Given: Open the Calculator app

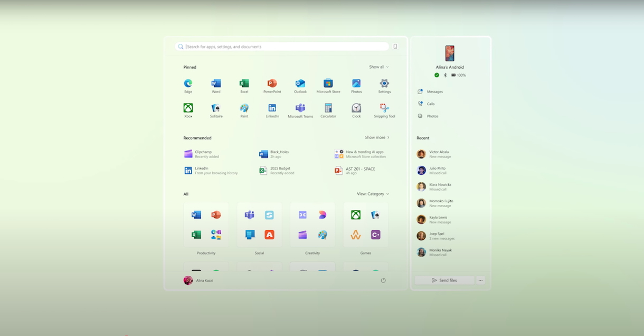Looking at the screenshot, I should (x=328, y=110).
